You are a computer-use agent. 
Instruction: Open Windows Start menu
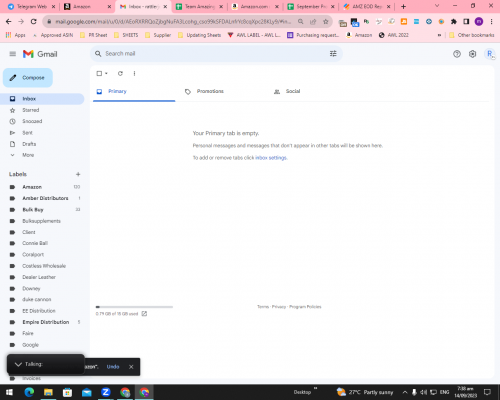pos(9,392)
